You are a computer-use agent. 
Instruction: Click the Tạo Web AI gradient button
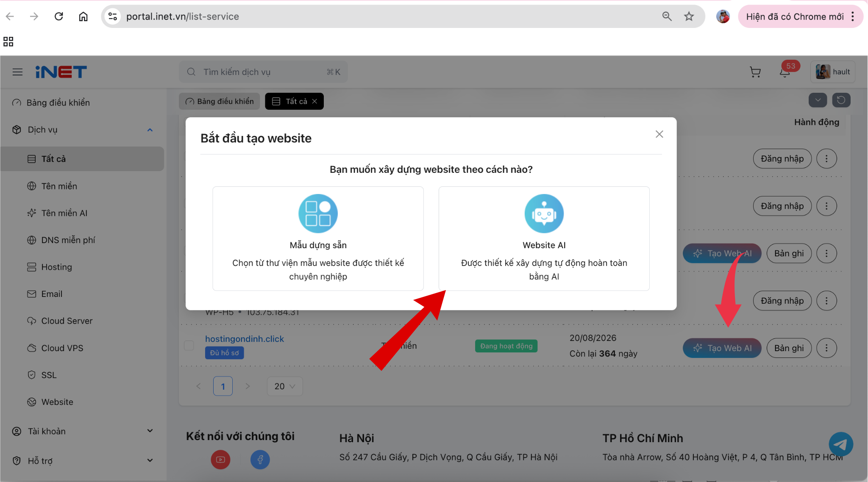click(x=721, y=348)
